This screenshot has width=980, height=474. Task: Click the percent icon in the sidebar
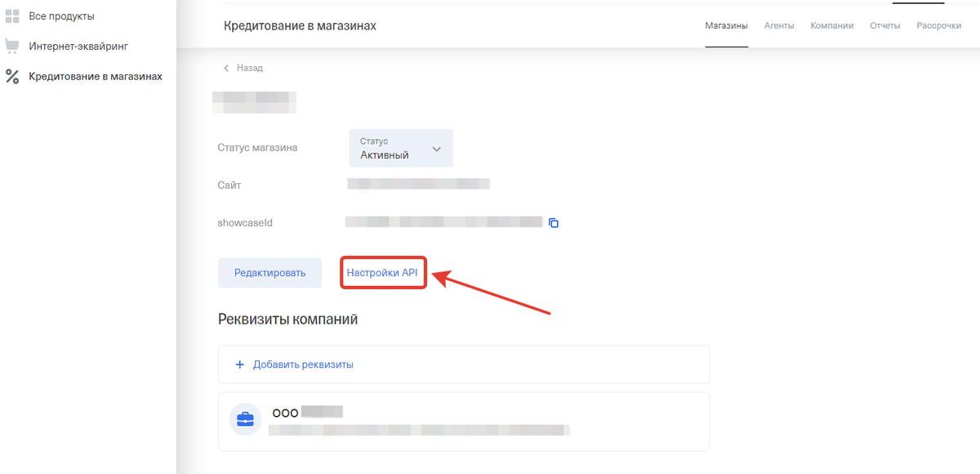coord(12,77)
